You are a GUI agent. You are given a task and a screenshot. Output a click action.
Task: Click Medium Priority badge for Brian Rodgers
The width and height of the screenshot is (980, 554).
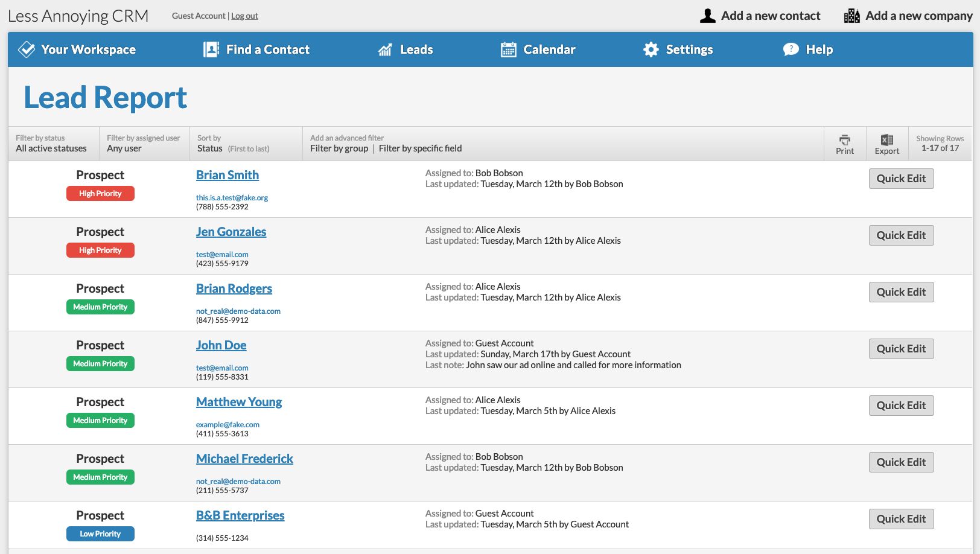click(100, 307)
